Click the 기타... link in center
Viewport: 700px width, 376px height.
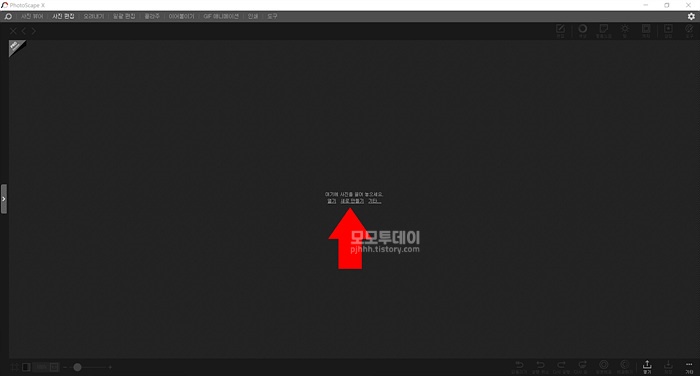[x=375, y=201]
